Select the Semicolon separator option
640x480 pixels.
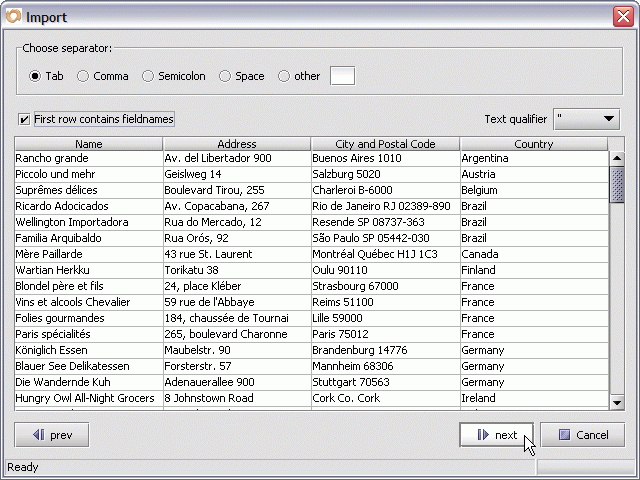(x=149, y=76)
